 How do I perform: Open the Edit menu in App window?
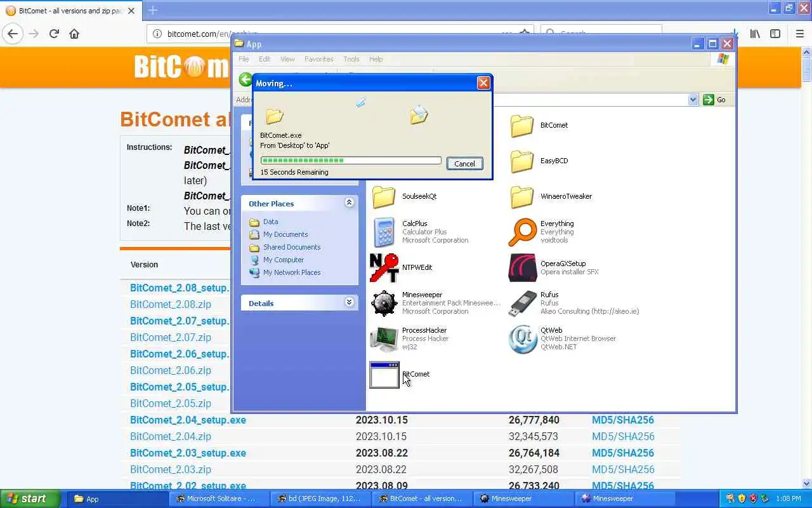[x=265, y=59]
